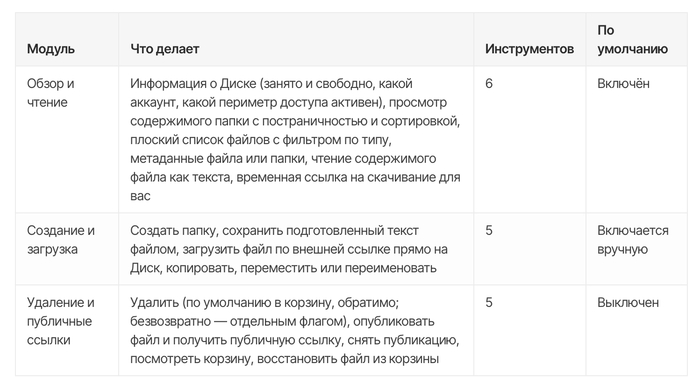Viewport: 700px width, 386px height.
Task: Click the "Выключен" status cell
Action: point(628,302)
